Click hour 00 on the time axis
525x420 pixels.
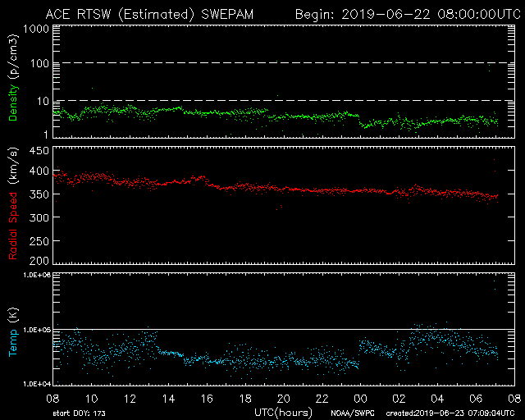360,398
